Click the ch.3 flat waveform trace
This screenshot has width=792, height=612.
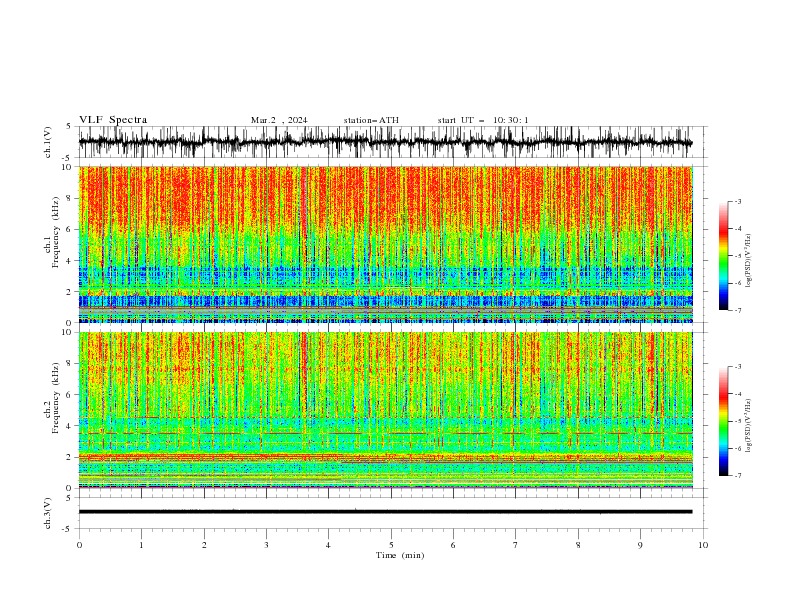pyautogui.click(x=385, y=512)
